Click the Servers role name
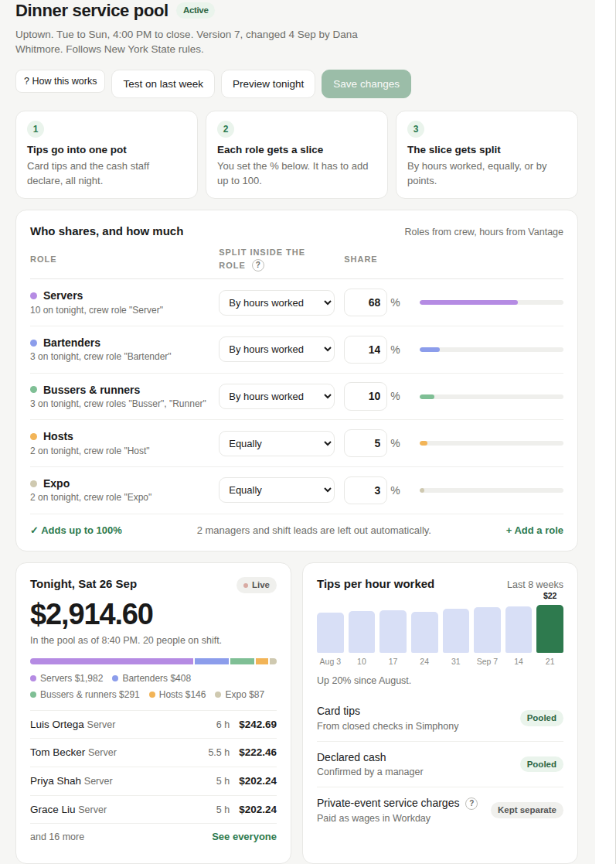Image resolution: width=616 pixels, height=864 pixels. click(63, 296)
